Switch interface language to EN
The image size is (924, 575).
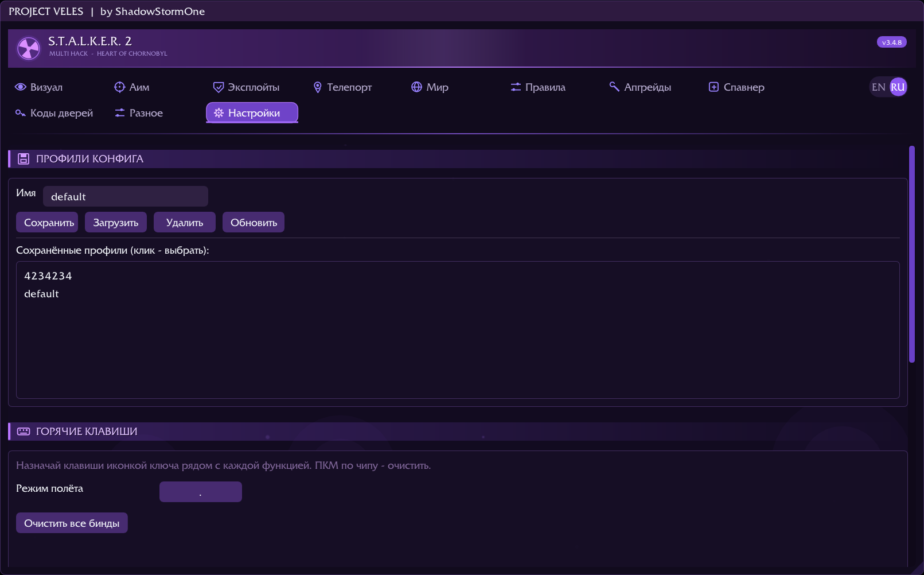pos(879,87)
